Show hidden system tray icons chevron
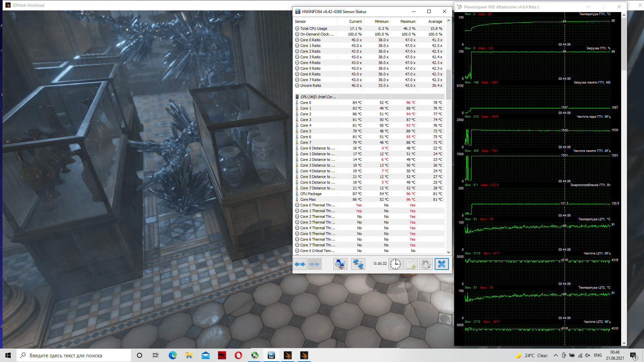 point(555,355)
